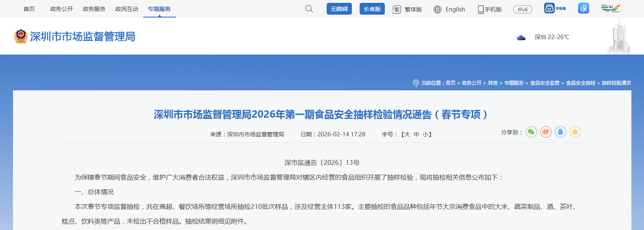
Task: Click the blue 深 app icon
Action: coord(583,9)
